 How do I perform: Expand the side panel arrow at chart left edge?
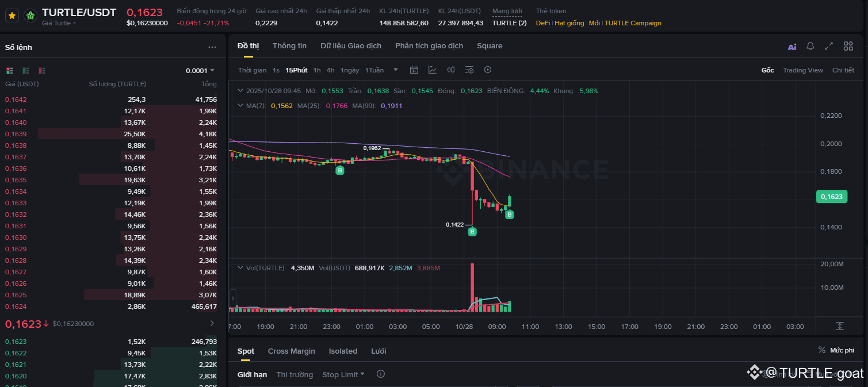coord(232,298)
